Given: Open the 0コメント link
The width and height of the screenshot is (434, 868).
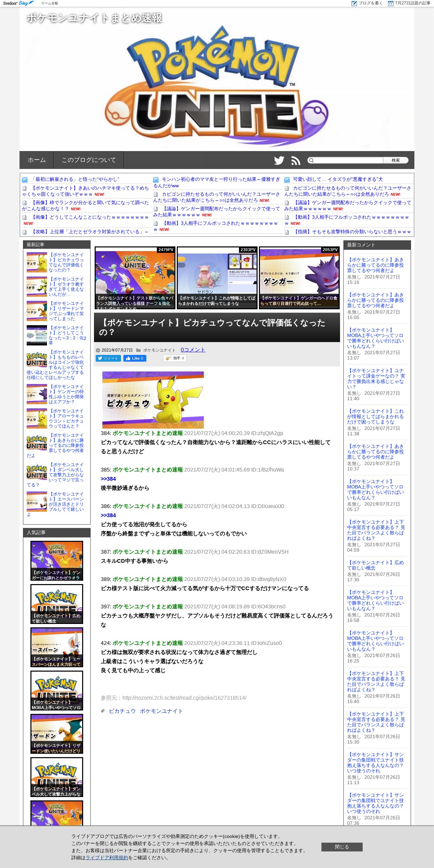Looking at the screenshot, I should click(x=193, y=350).
